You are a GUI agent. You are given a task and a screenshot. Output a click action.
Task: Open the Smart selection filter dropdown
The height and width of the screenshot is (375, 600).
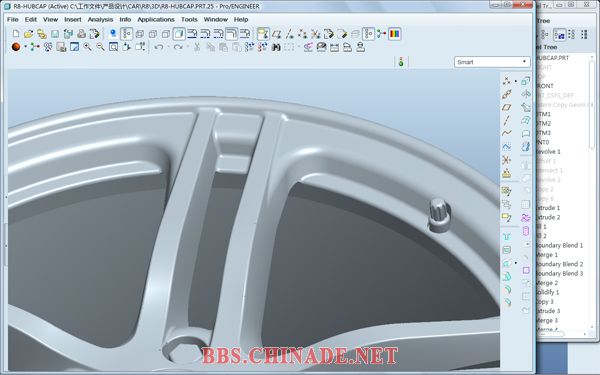[492, 62]
